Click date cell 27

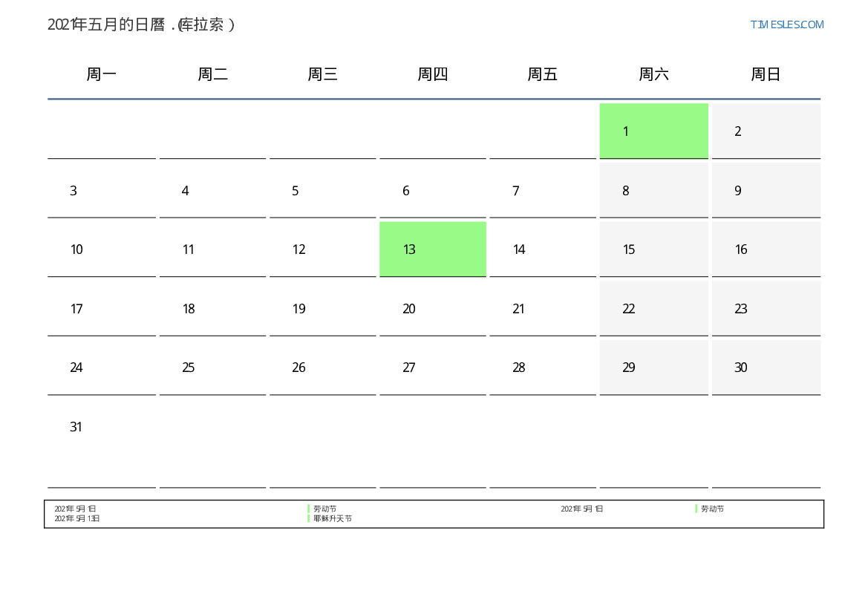pyautogui.click(x=433, y=367)
